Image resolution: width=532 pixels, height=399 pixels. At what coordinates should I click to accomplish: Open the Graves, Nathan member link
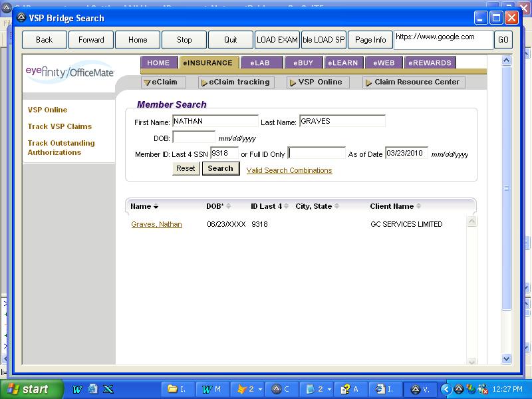[x=156, y=225]
